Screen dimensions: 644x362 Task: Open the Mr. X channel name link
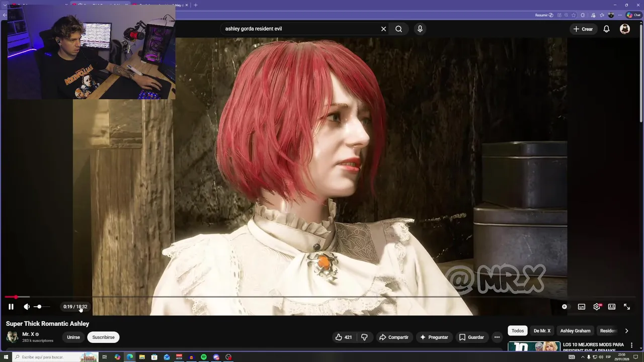point(28,334)
